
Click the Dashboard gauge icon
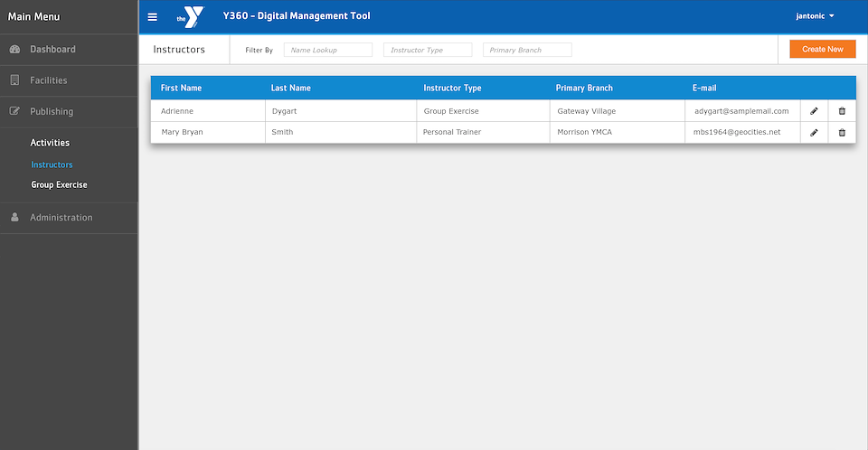[15, 50]
